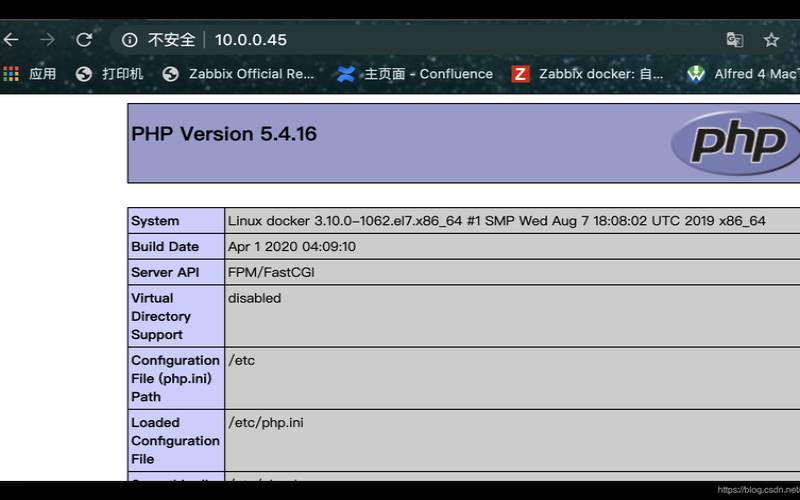Viewport: 800px width, 500px height.
Task: Go back with the browser back arrow
Action: tap(10, 39)
